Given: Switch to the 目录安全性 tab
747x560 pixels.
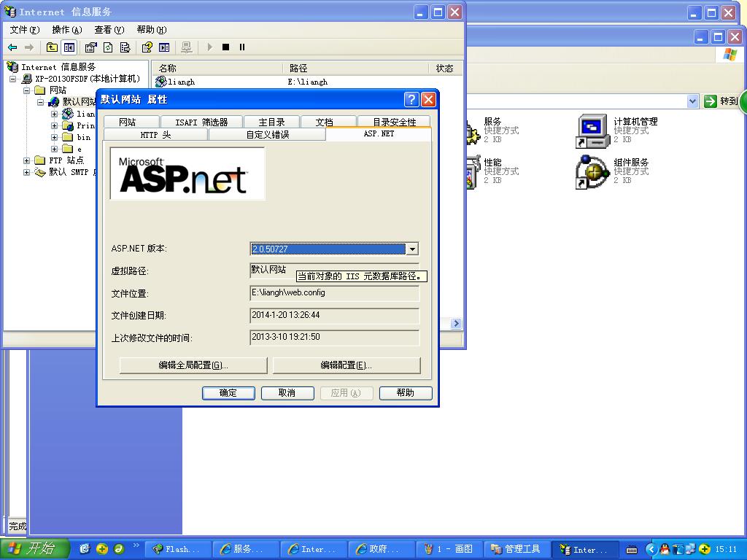Looking at the screenshot, I should (395, 122).
